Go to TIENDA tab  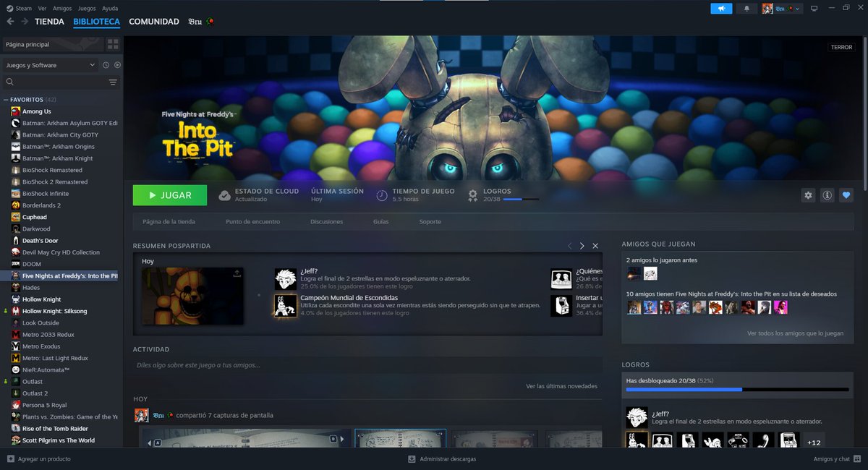click(49, 22)
